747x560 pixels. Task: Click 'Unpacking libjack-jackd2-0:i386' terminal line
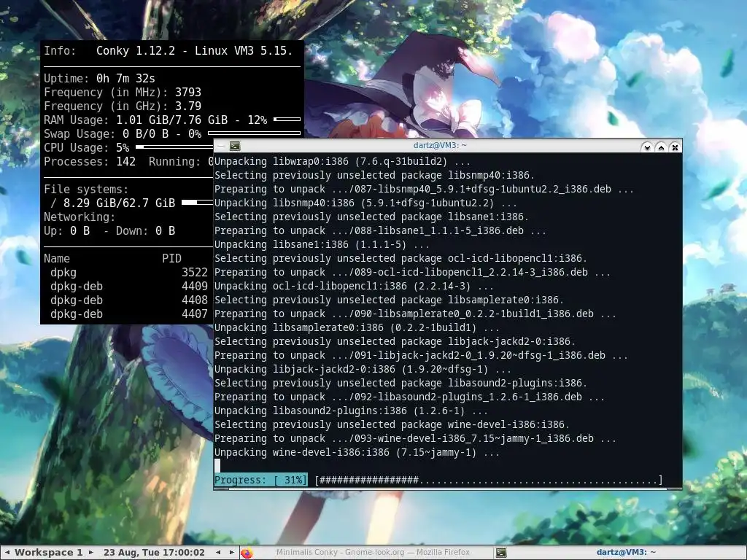tap(363, 370)
